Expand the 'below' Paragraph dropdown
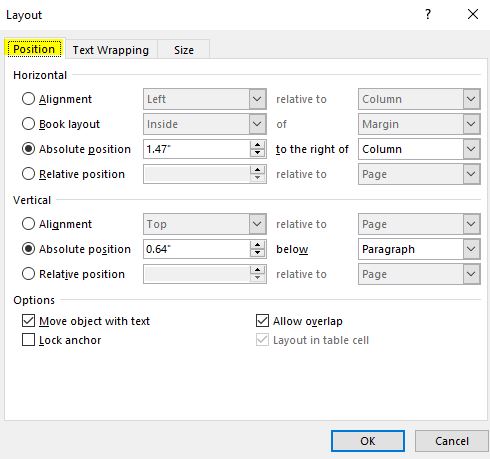Screen dimensions: 490x459 click(419, 249)
